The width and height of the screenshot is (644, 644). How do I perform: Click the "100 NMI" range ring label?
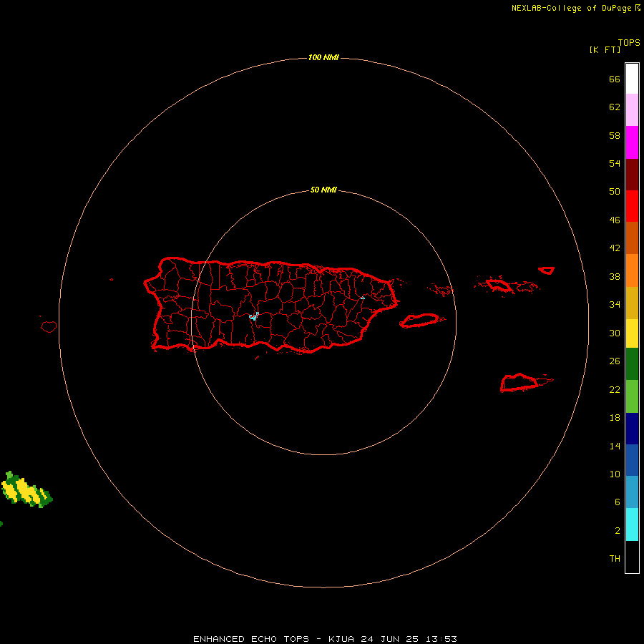[x=323, y=57]
